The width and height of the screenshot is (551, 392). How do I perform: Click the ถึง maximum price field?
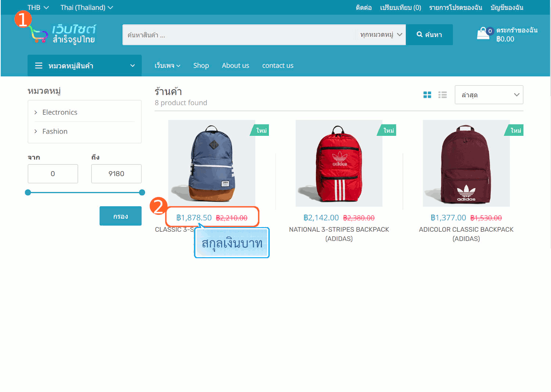click(x=116, y=174)
